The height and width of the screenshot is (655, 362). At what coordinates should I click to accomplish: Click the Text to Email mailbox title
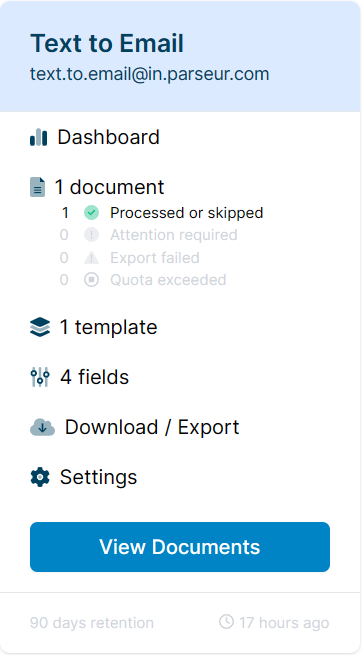(107, 43)
